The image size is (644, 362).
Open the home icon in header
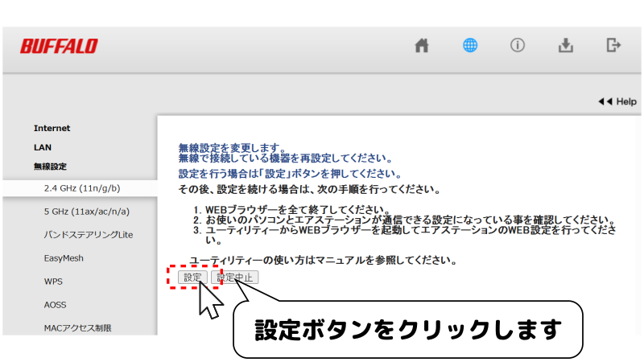click(422, 45)
